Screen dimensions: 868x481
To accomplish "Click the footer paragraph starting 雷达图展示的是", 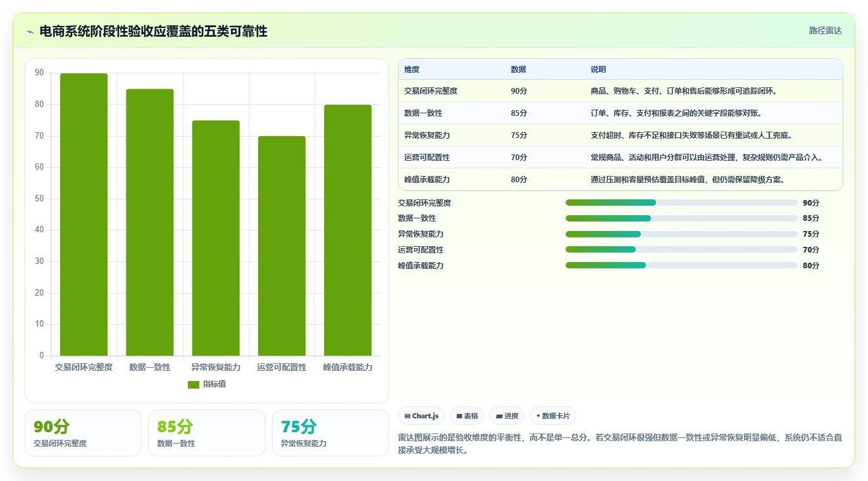I will point(620,444).
